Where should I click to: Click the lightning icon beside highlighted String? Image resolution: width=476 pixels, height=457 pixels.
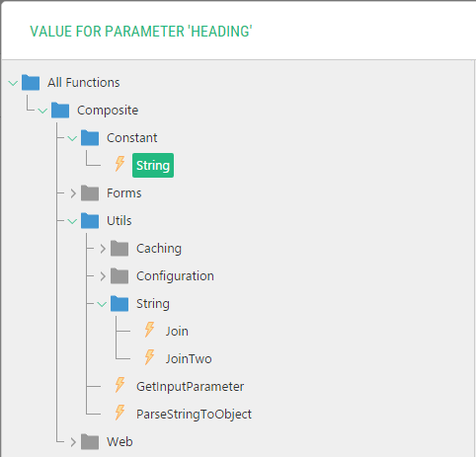tap(119, 164)
